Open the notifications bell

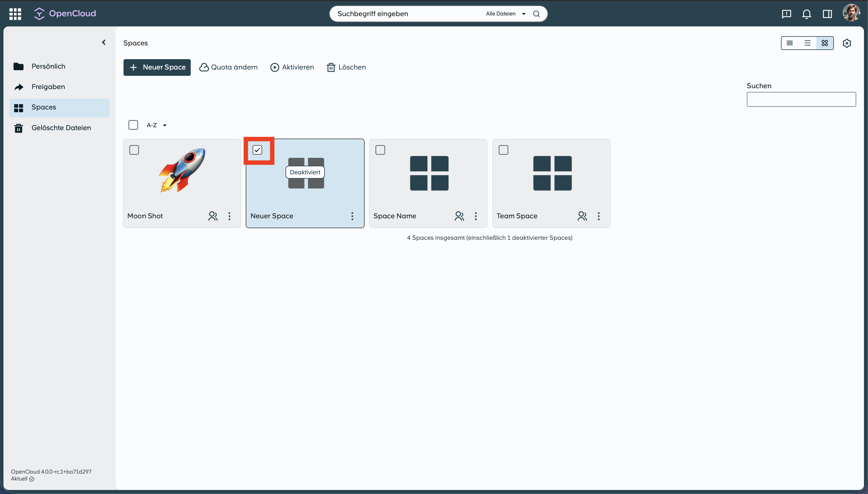click(806, 14)
